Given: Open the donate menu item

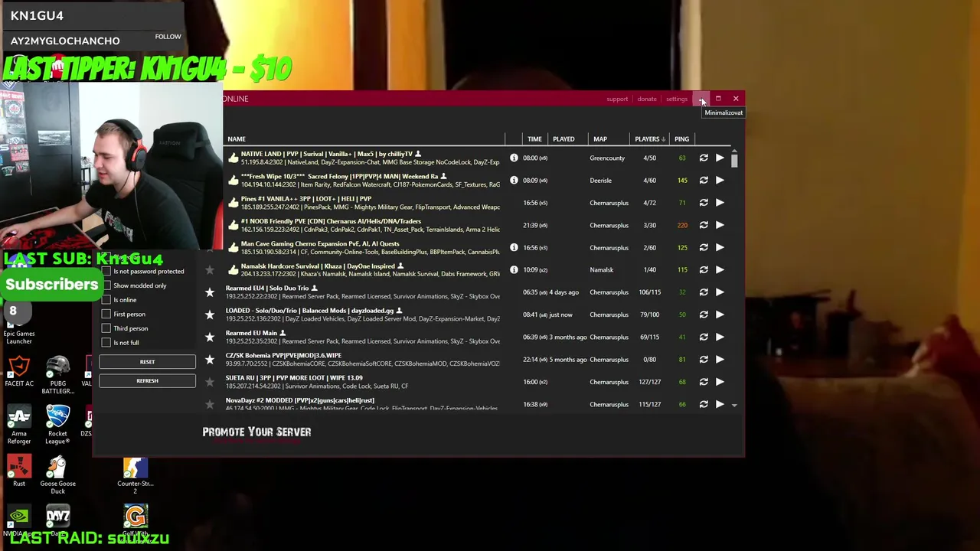Looking at the screenshot, I should (647, 99).
